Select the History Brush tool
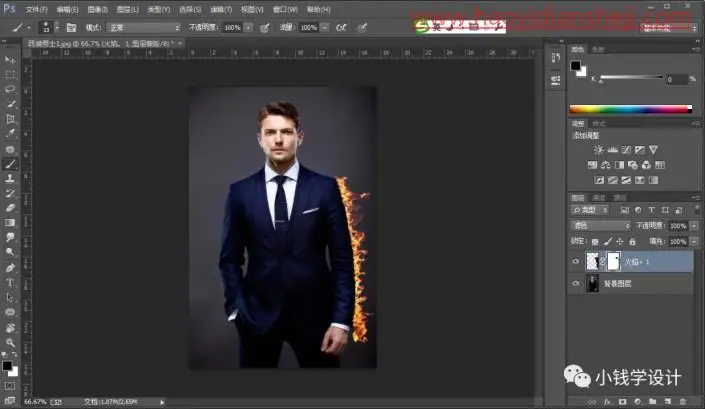 coord(10,194)
